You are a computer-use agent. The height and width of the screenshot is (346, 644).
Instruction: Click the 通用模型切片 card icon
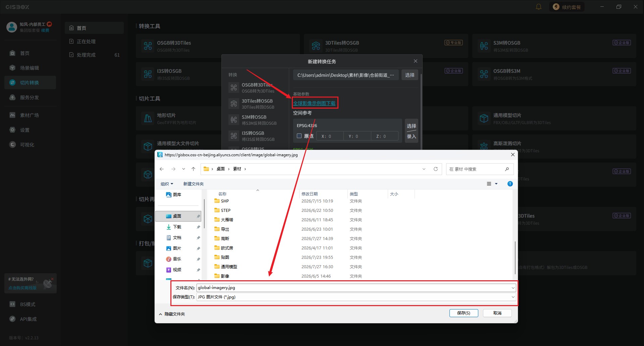tap(484, 118)
